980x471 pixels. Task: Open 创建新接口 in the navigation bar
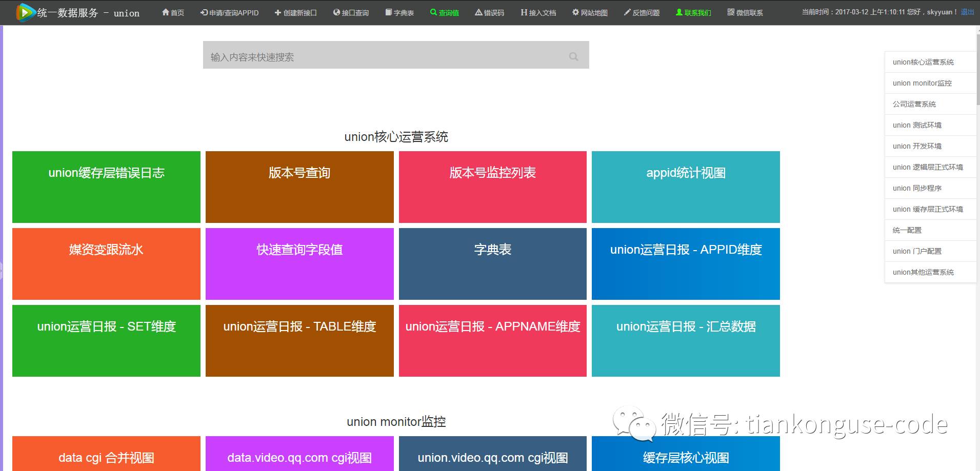point(295,12)
